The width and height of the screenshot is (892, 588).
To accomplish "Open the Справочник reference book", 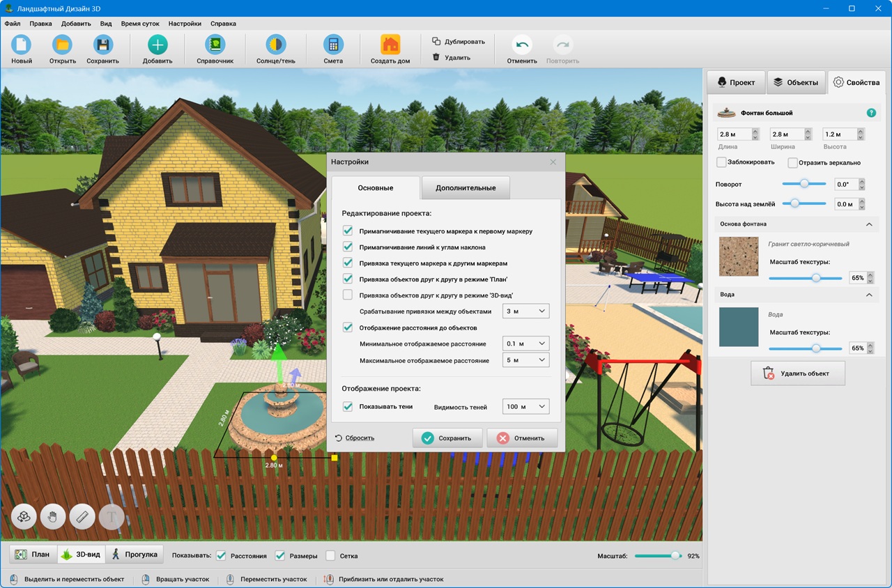I will coord(215,45).
